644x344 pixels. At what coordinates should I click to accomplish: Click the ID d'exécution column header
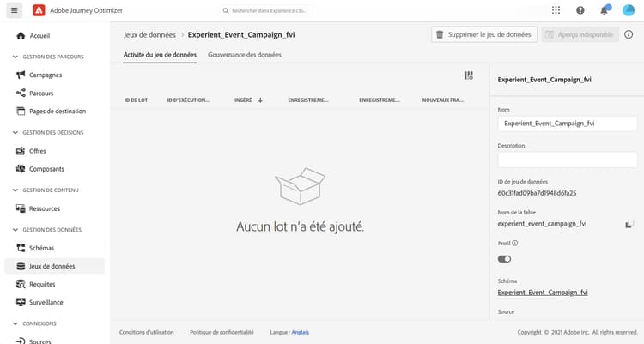click(x=188, y=100)
